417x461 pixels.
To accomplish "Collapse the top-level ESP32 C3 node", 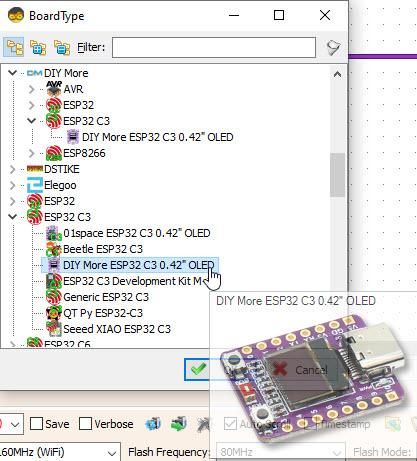I will (x=12, y=217).
